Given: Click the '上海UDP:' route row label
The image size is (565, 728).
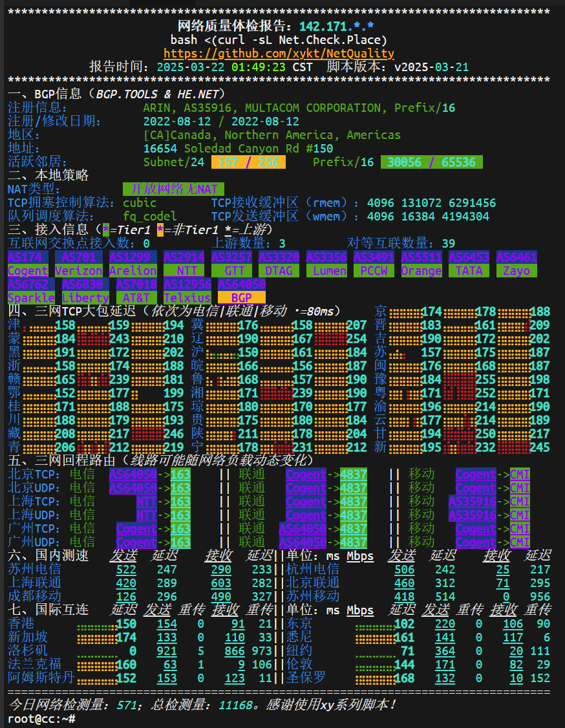Looking at the screenshot, I should pyautogui.click(x=34, y=515).
